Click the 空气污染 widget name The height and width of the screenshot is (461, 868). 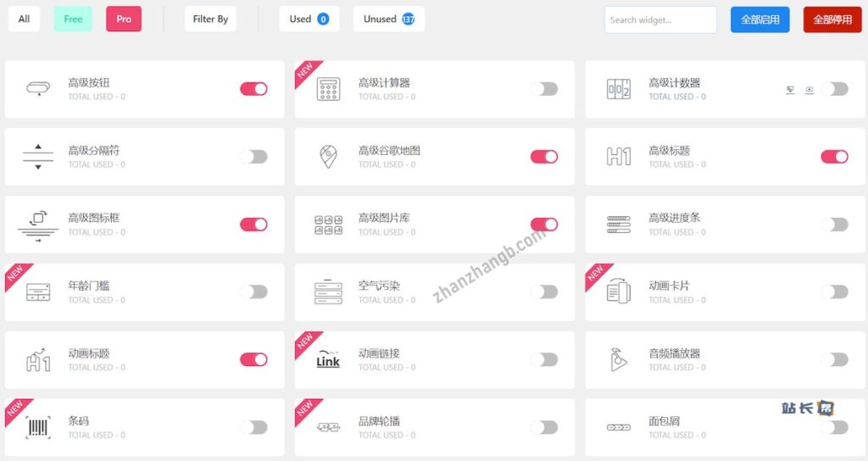(x=379, y=286)
